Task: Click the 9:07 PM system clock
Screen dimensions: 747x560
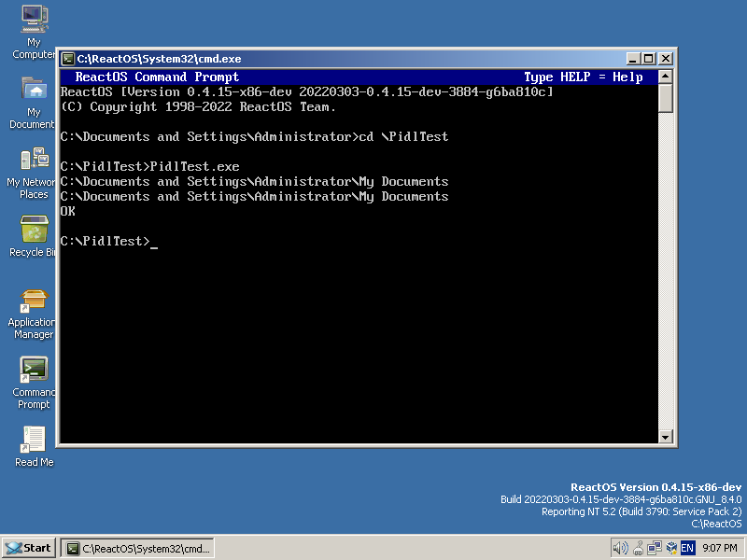Action: 719,548
